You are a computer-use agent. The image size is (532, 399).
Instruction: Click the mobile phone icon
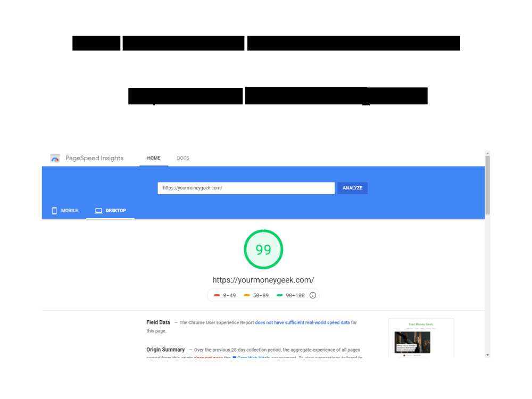click(x=54, y=211)
